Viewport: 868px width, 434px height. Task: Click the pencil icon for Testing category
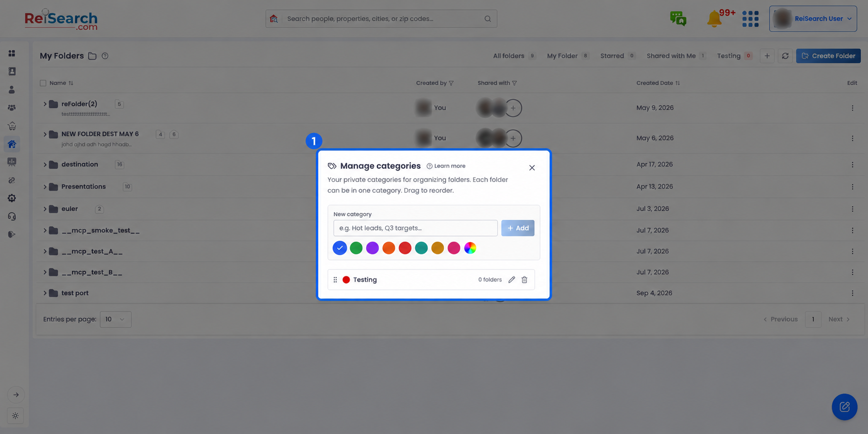coord(511,280)
